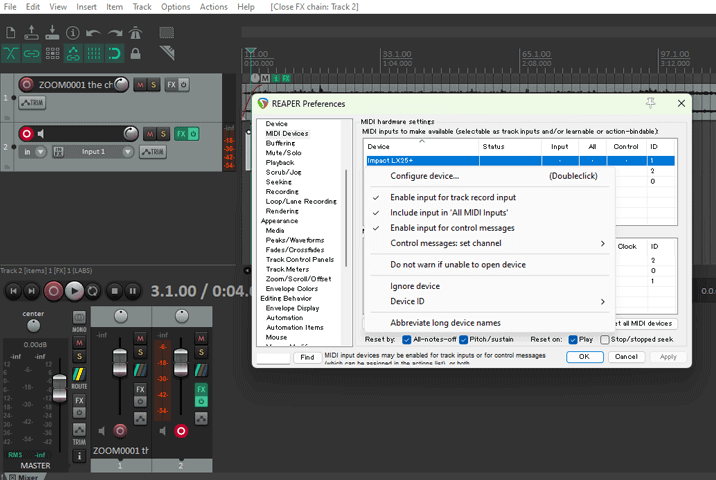Click the Find button in Preferences
The height and width of the screenshot is (480, 716).
click(x=307, y=358)
